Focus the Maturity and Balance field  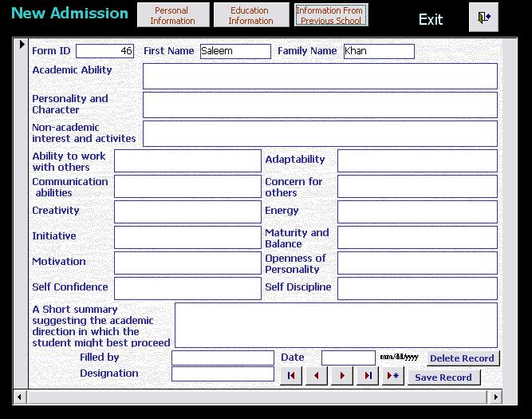[x=417, y=237]
